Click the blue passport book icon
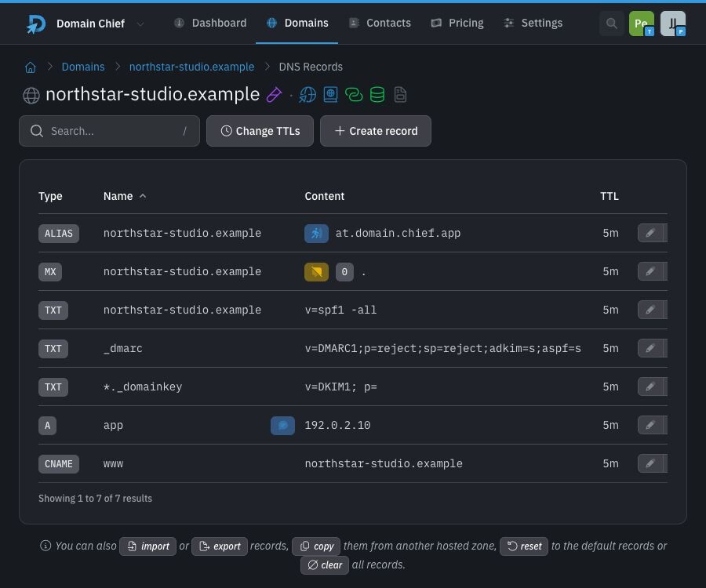This screenshot has width=706, height=588. point(330,95)
